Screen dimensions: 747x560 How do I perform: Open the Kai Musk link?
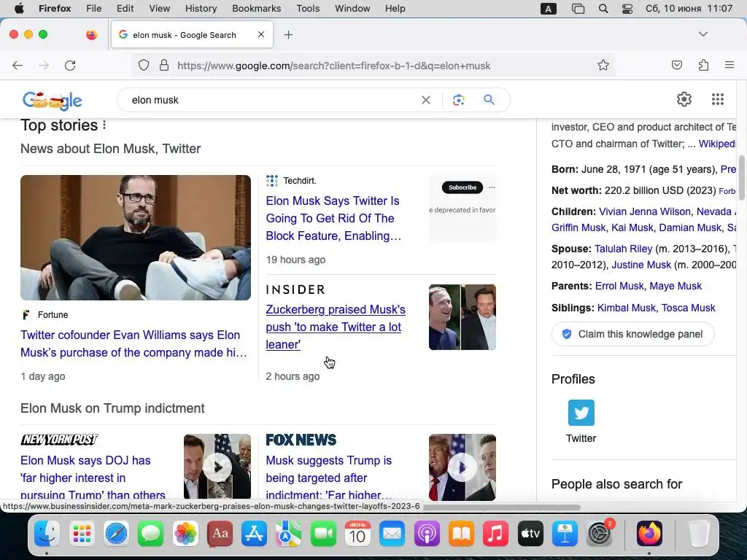point(632,227)
